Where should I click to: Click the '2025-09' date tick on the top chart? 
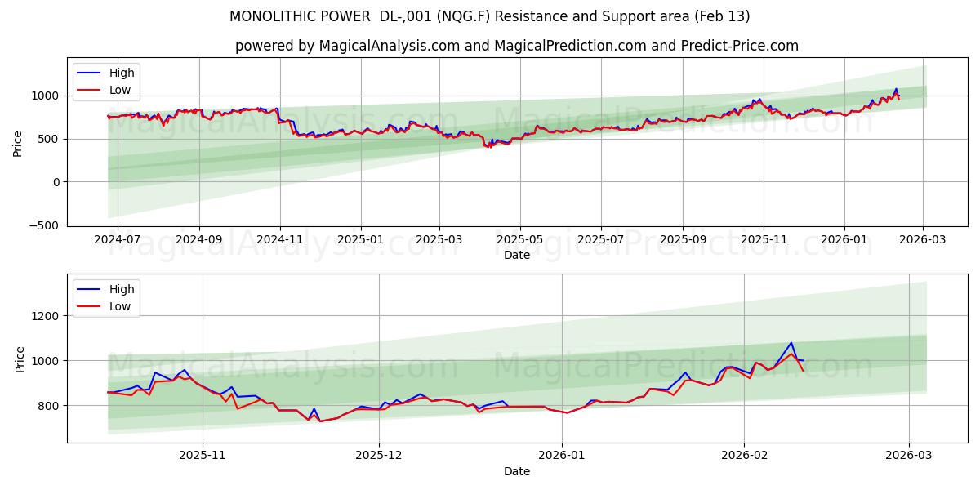[x=683, y=240]
